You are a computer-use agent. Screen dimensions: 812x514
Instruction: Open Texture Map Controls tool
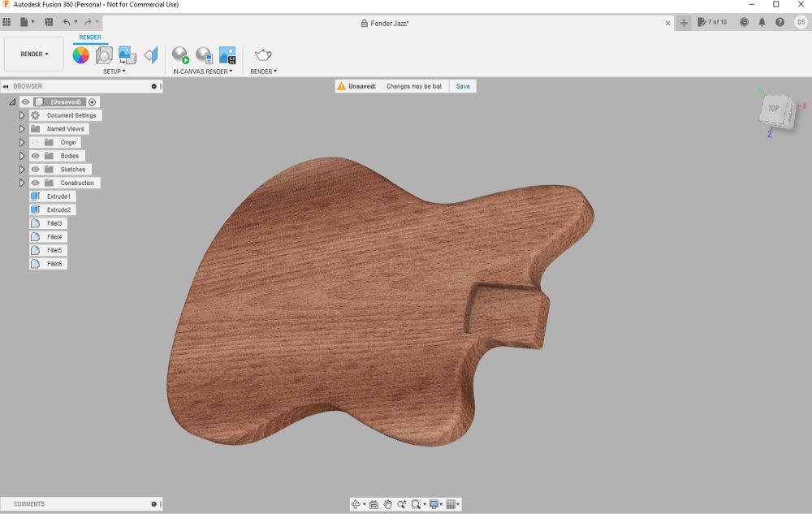151,55
